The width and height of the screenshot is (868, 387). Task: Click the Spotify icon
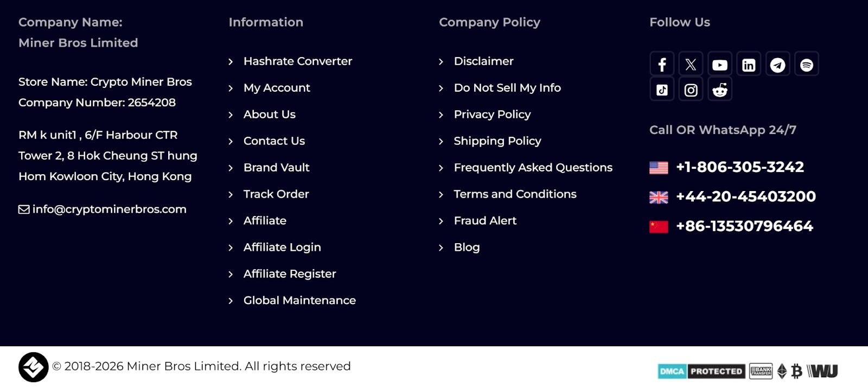tap(807, 65)
